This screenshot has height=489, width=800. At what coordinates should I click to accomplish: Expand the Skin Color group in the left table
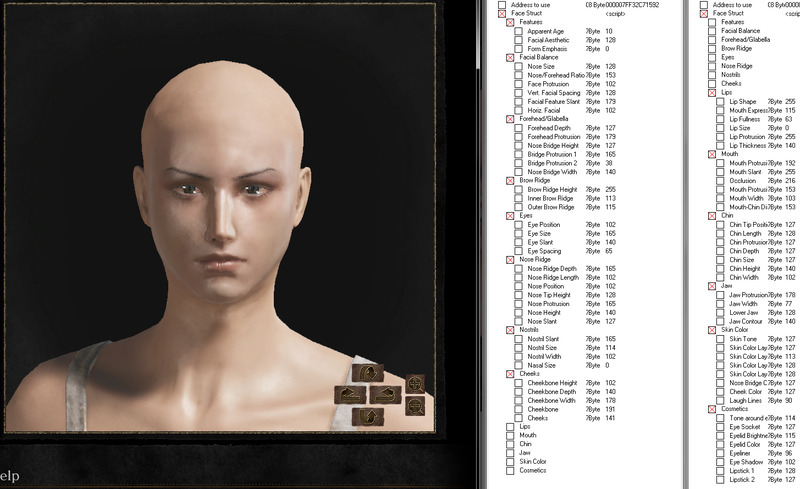[510, 462]
